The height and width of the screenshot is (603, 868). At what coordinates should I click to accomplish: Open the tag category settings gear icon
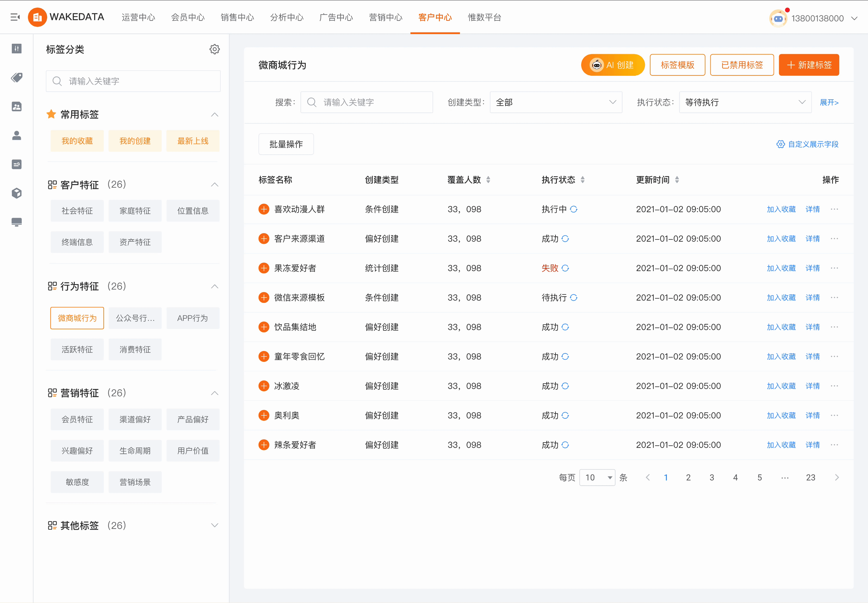point(215,49)
